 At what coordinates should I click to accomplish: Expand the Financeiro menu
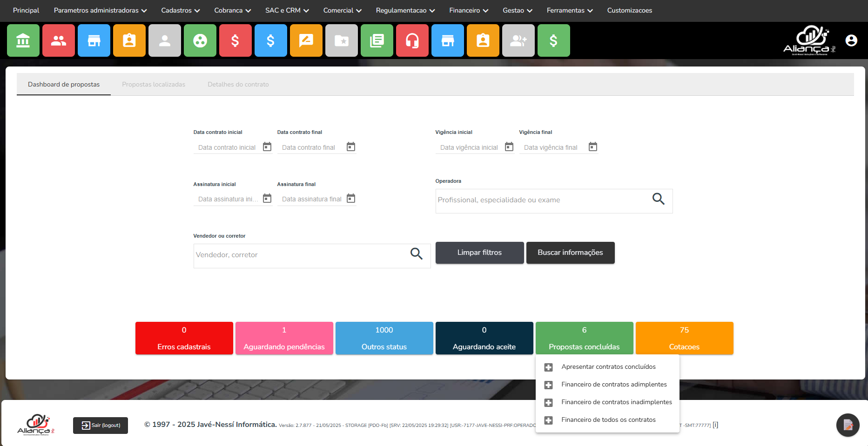468,10
